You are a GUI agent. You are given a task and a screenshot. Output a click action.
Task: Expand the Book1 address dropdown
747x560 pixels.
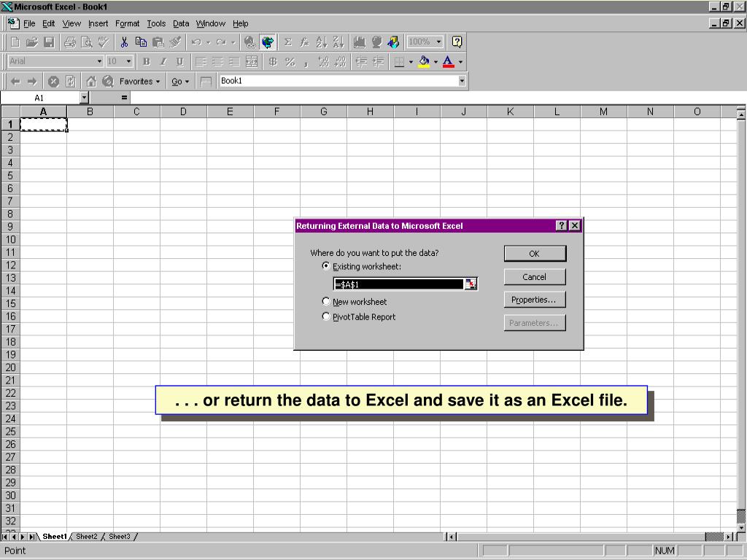[462, 81]
